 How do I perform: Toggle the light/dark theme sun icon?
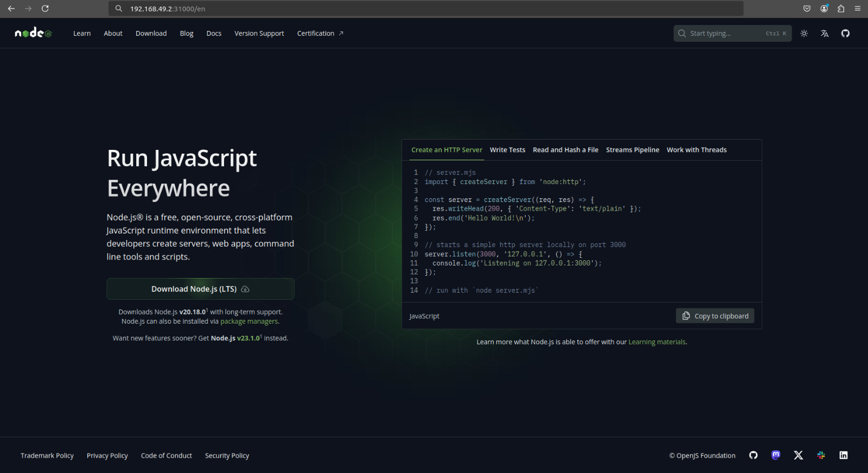[804, 33]
